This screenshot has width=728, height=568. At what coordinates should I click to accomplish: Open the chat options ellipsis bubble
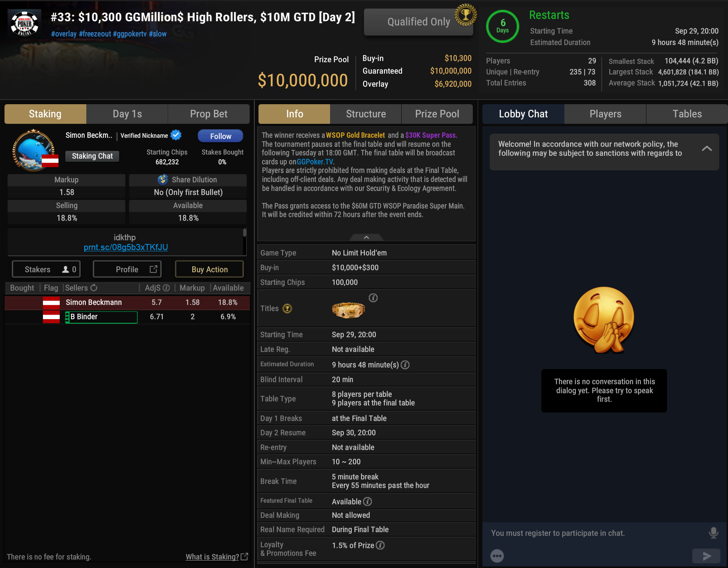(497, 556)
